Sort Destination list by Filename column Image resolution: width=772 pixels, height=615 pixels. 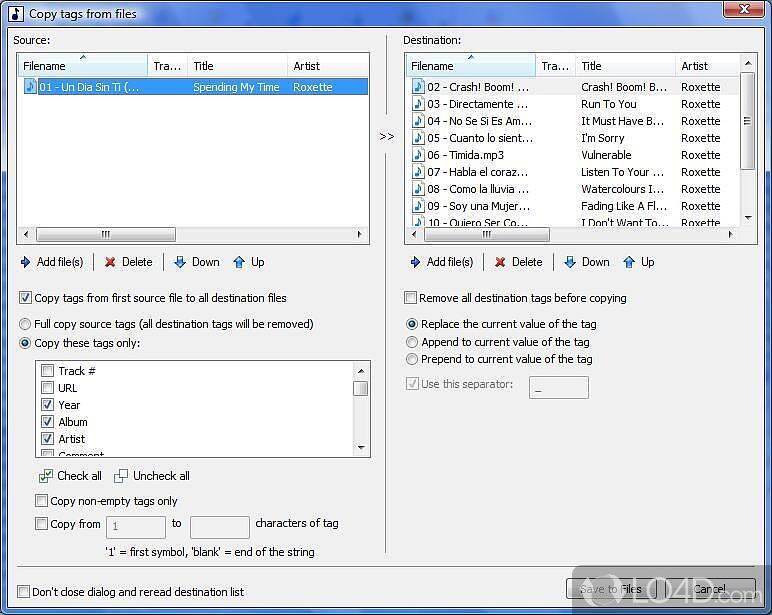click(x=471, y=65)
